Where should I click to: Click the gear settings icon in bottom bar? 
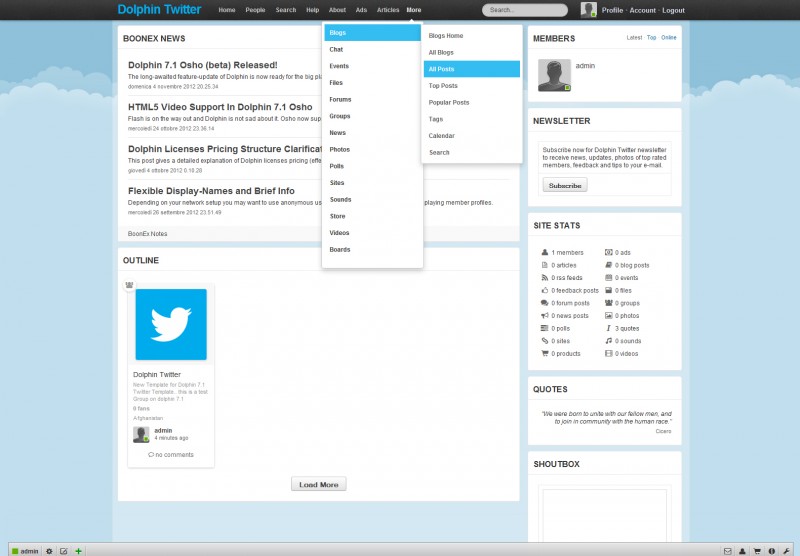click(49, 551)
